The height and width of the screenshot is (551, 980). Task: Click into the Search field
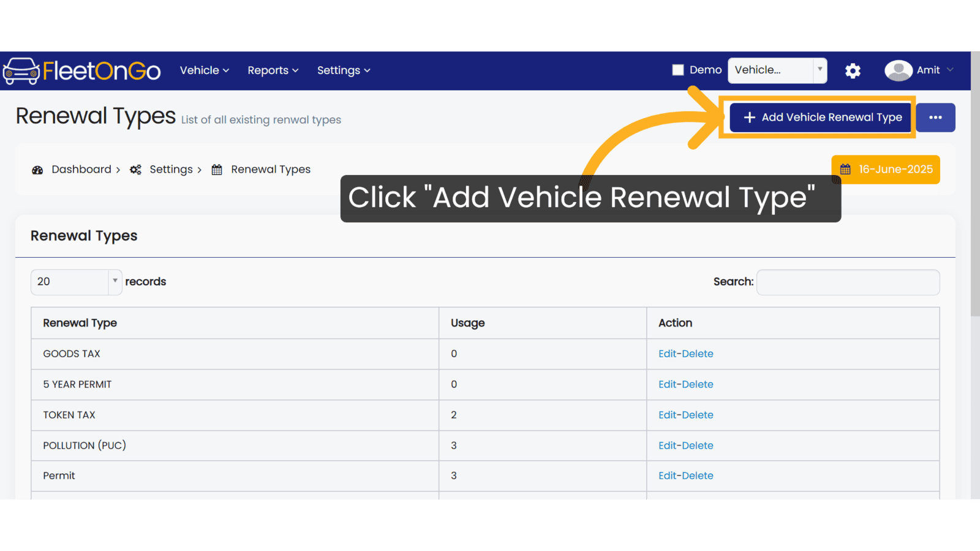coord(848,282)
